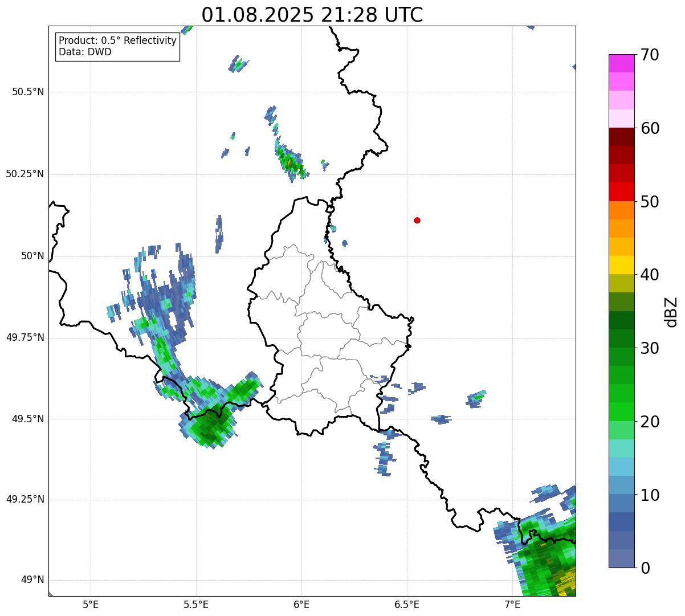This screenshot has width=685, height=616.
Task: Click the red station marker dot
Action: tap(417, 220)
